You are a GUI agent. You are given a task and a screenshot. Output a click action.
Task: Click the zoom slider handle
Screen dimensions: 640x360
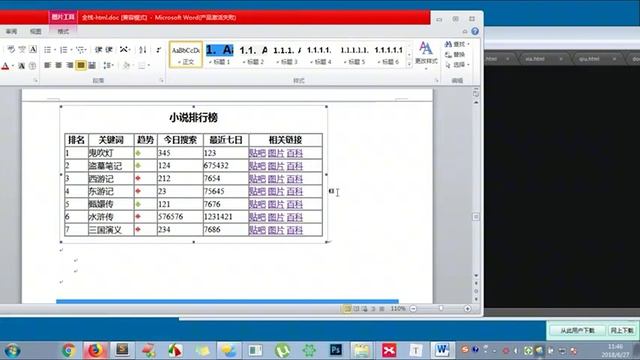coord(441,309)
